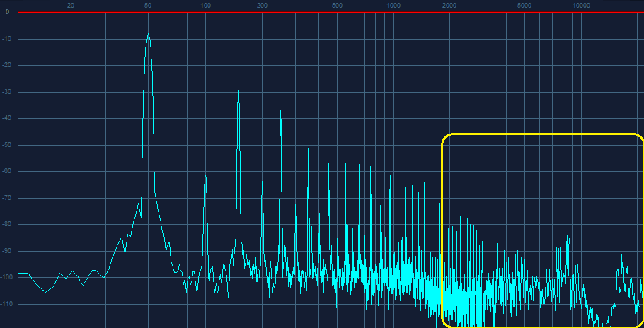Image resolution: width=644 pixels, height=328 pixels.
Task: Click the 200 Hz frequency axis label
Action: point(262,6)
